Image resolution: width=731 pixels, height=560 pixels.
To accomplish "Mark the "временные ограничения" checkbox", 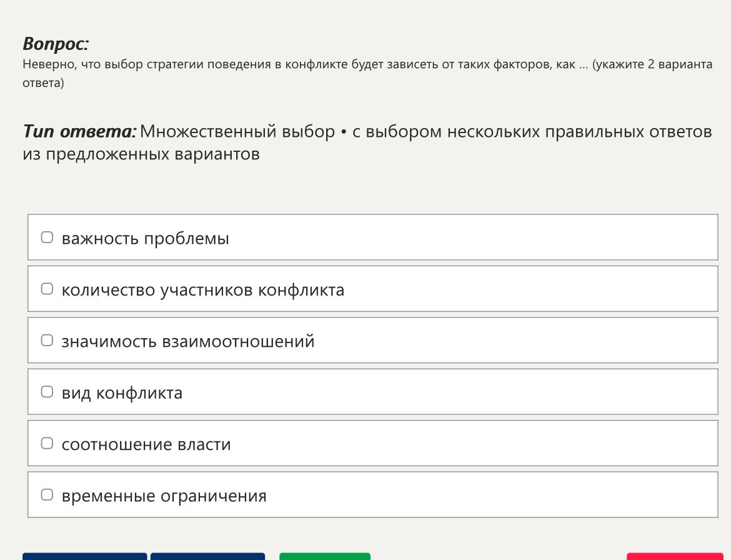I will click(x=47, y=495).
